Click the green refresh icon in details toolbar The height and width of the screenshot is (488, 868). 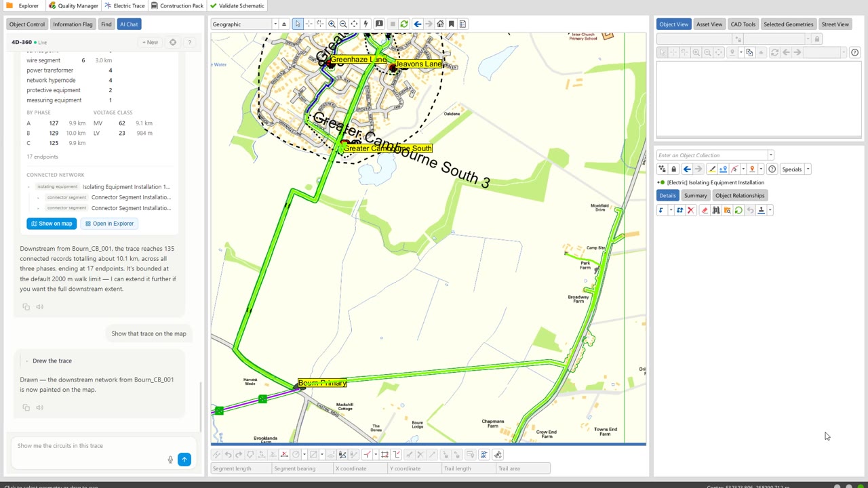point(738,210)
